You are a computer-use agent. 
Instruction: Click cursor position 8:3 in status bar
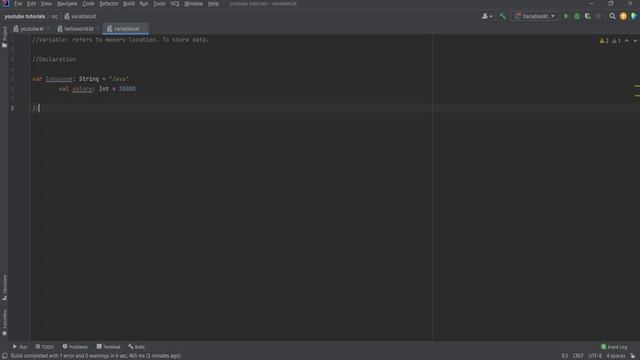click(x=564, y=356)
